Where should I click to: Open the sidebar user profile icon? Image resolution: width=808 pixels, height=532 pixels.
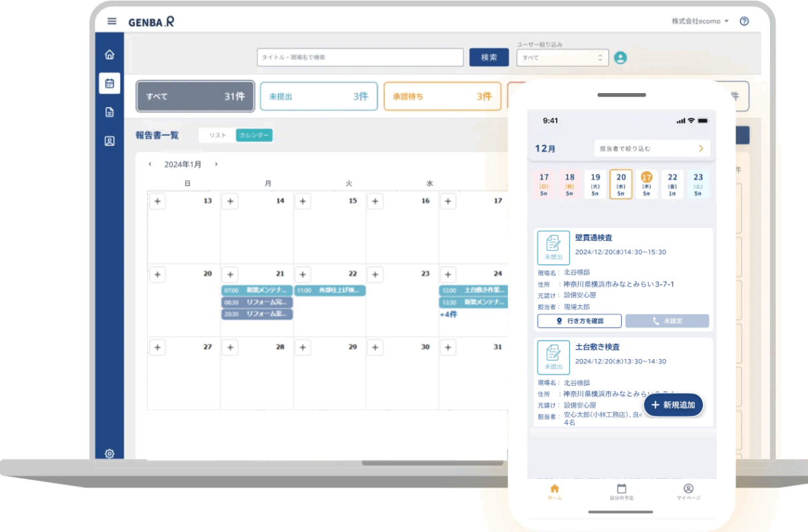(110, 141)
